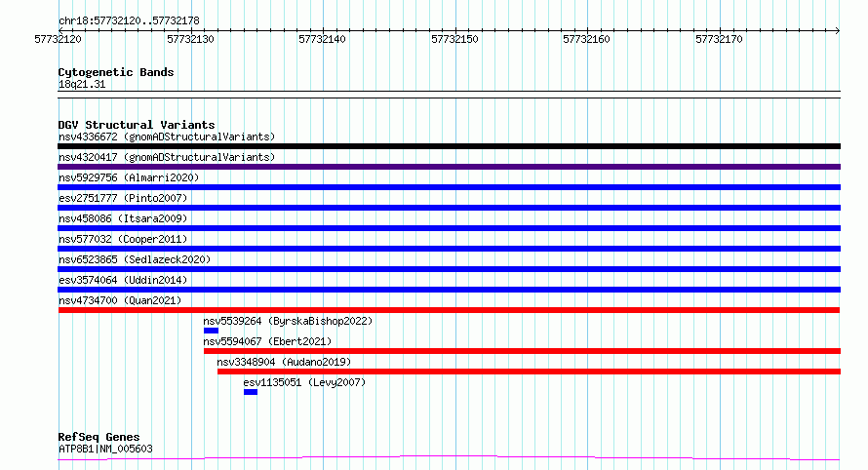Viewport: 868px width, 470px height.
Task: Click the black bar of nsv4336672
Action: (449, 146)
